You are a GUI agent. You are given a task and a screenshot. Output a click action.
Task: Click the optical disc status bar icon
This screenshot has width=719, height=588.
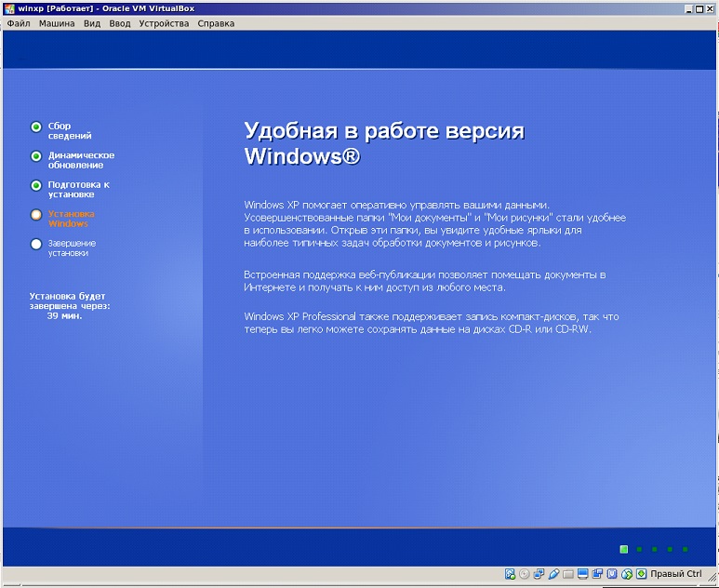click(x=525, y=574)
